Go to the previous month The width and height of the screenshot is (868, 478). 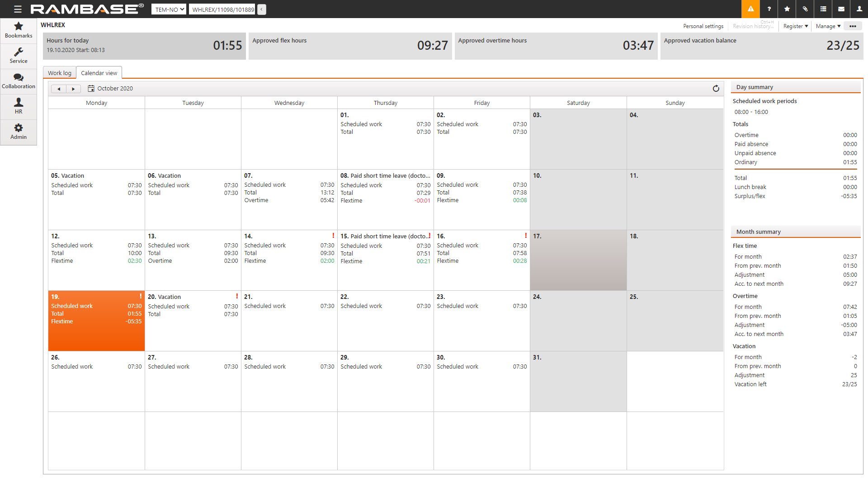pos(59,89)
